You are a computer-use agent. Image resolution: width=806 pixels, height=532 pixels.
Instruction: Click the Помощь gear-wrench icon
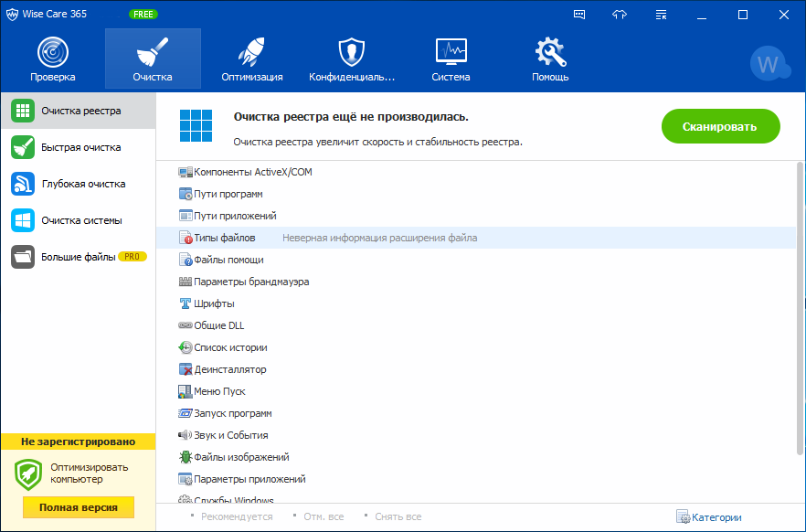point(550,52)
